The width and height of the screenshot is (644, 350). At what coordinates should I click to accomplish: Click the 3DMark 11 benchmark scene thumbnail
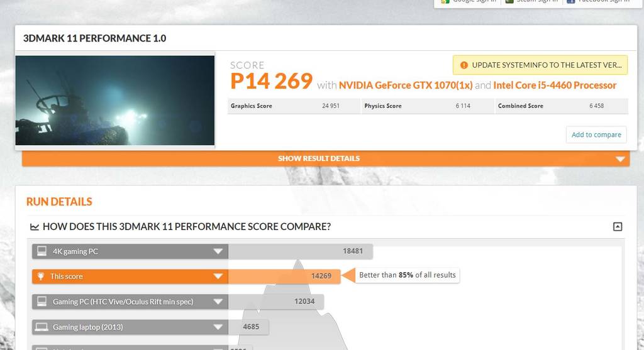115,101
